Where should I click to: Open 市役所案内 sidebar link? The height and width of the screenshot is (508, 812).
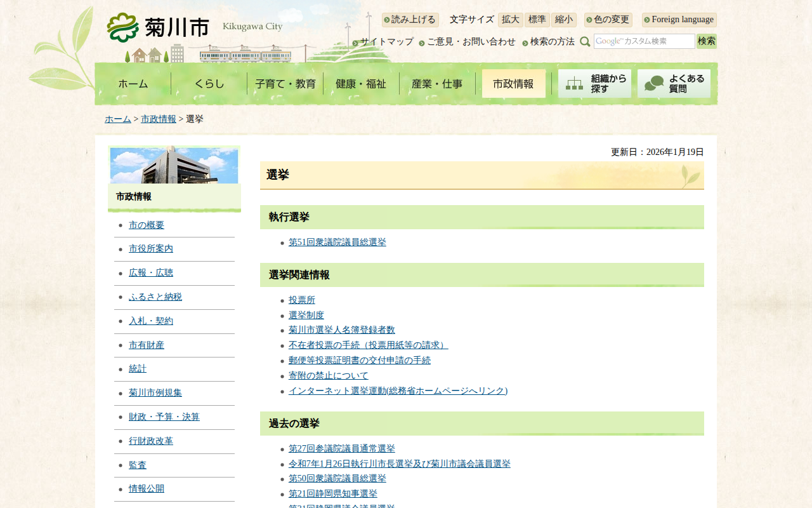[x=151, y=249]
